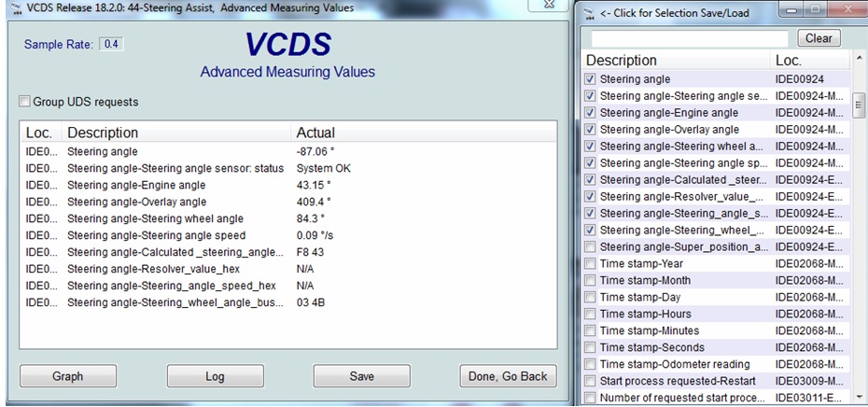868x407 pixels.
Task: Select Steering_wheel_angle_bus 03 4B row
Action: coord(287,302)
